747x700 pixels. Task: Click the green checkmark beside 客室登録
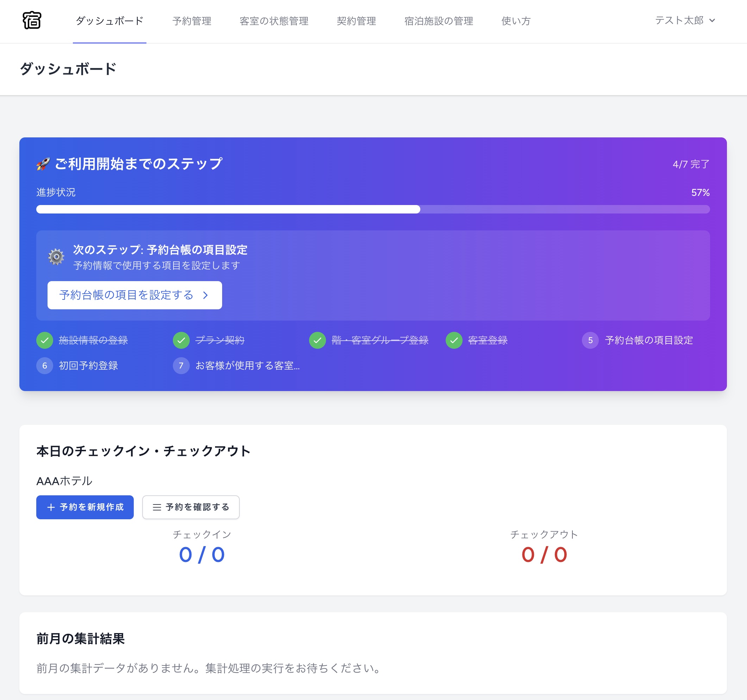(x=453, y=340)
